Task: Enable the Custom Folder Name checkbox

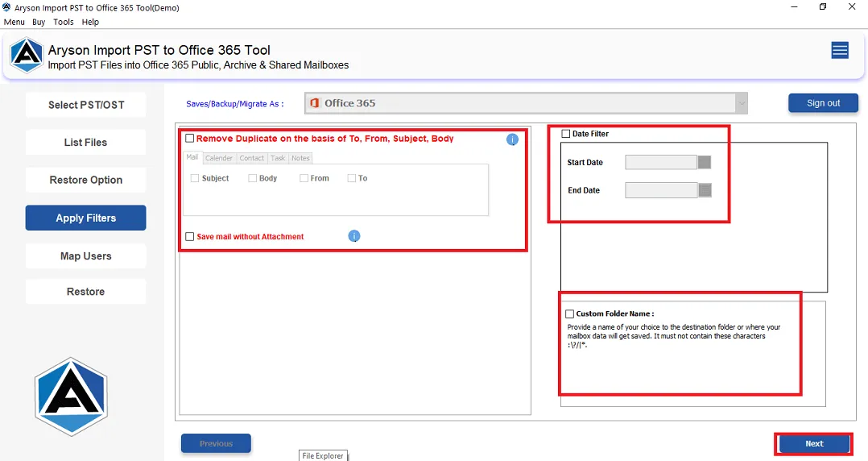Action: (x=569, y=314)
